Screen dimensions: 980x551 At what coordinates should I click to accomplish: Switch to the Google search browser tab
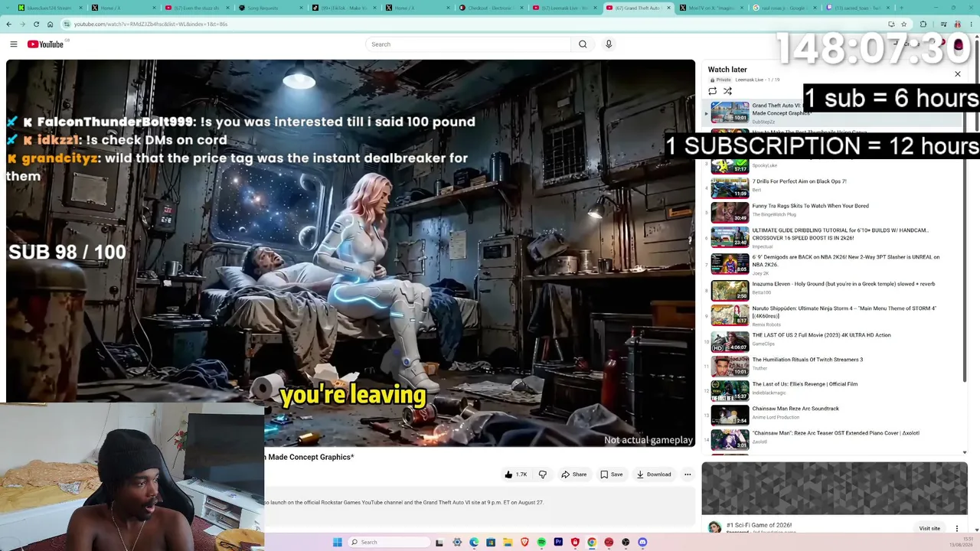pyautogui.click(x=782, y=8)
